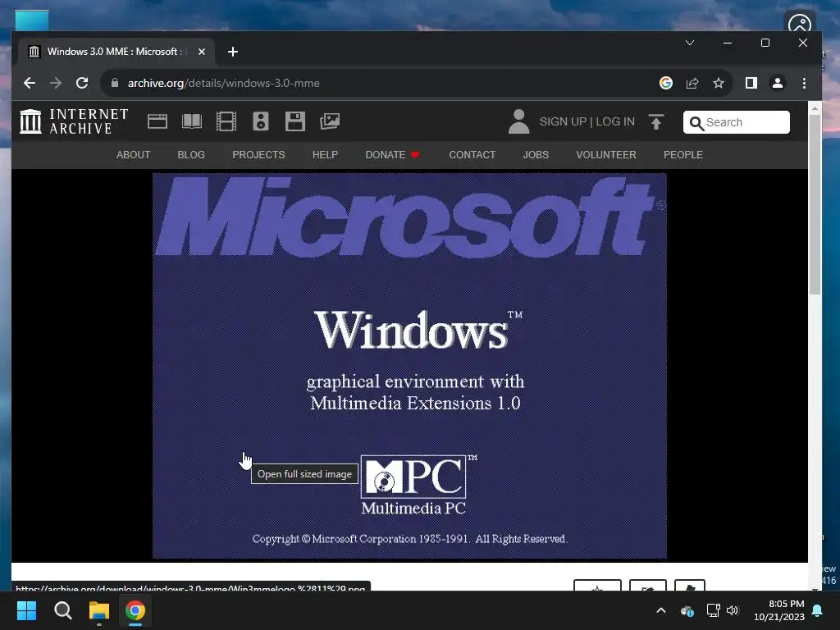Click the magnifier icon in Search box
The image size is (840, 630).
696,123
